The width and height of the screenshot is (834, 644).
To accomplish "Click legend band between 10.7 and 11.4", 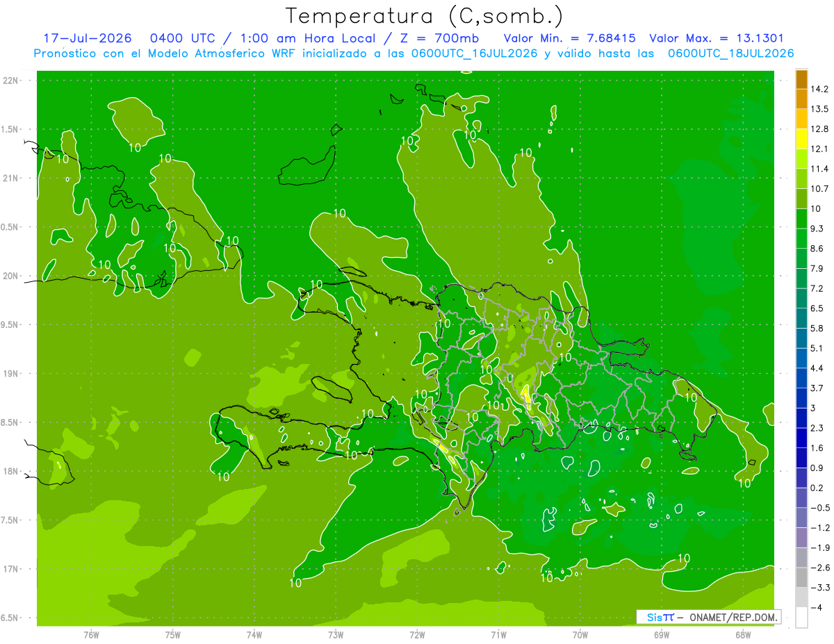I will point(801,179).
